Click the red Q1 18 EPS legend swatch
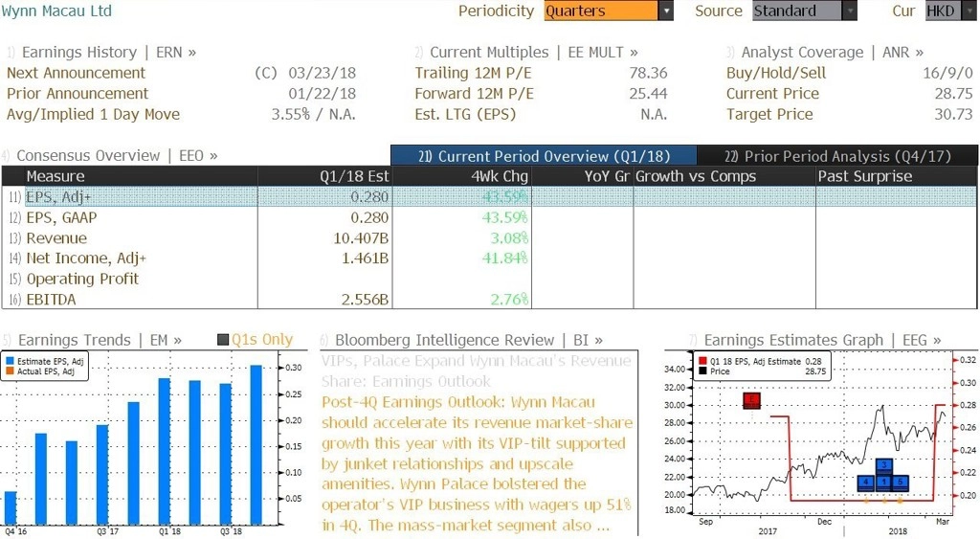This screenshot has width=980, height=539. point(702,362)
